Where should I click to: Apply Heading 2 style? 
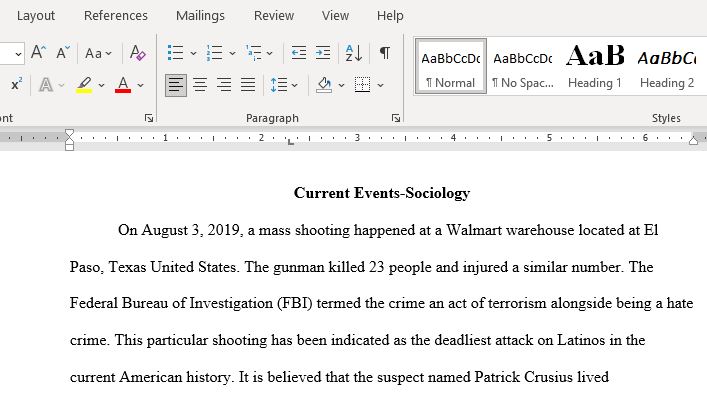coord(667,66)
